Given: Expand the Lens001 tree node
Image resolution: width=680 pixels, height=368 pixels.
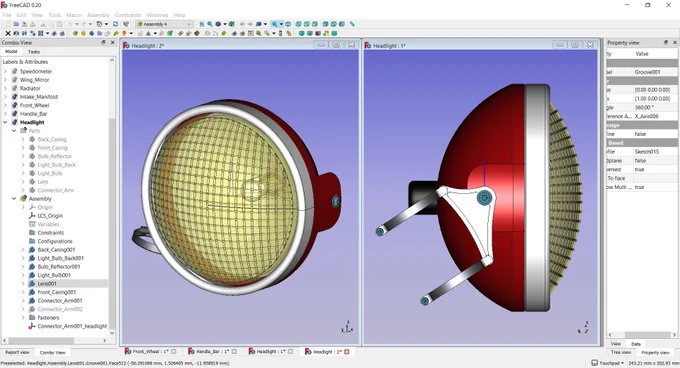Looking at the screenshot, I should coord(23,283).
